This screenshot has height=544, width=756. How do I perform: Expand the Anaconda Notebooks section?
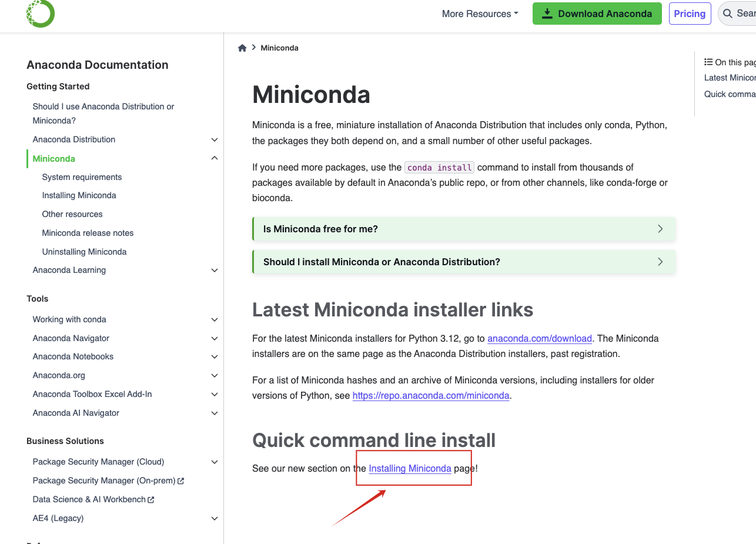pos(215,356)
